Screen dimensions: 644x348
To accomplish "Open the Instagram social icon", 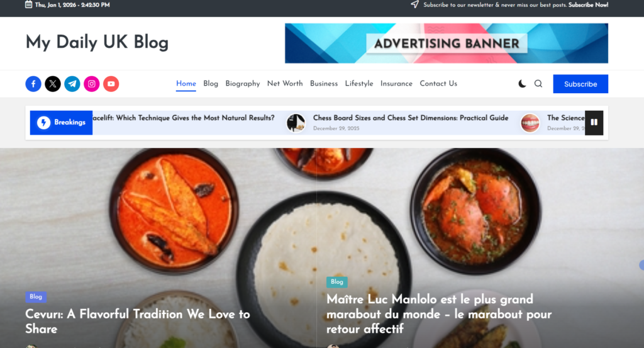I will tap(92, 84).
